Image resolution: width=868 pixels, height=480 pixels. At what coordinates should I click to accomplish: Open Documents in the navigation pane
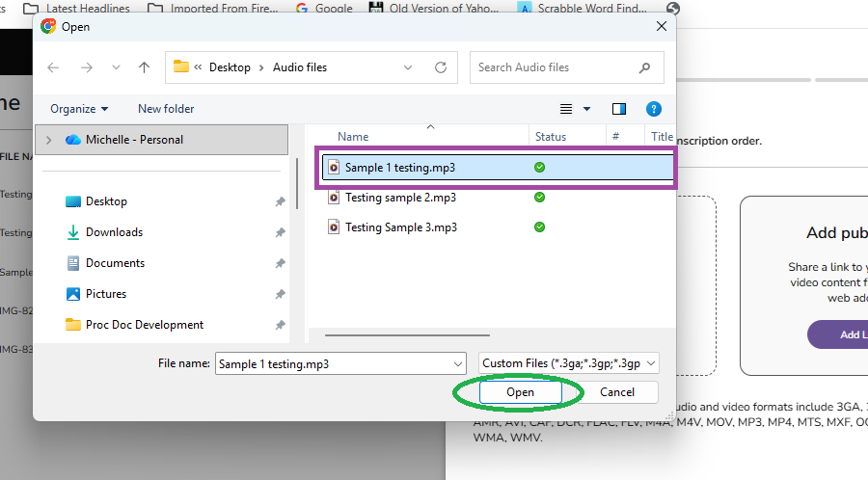(105, 263)
